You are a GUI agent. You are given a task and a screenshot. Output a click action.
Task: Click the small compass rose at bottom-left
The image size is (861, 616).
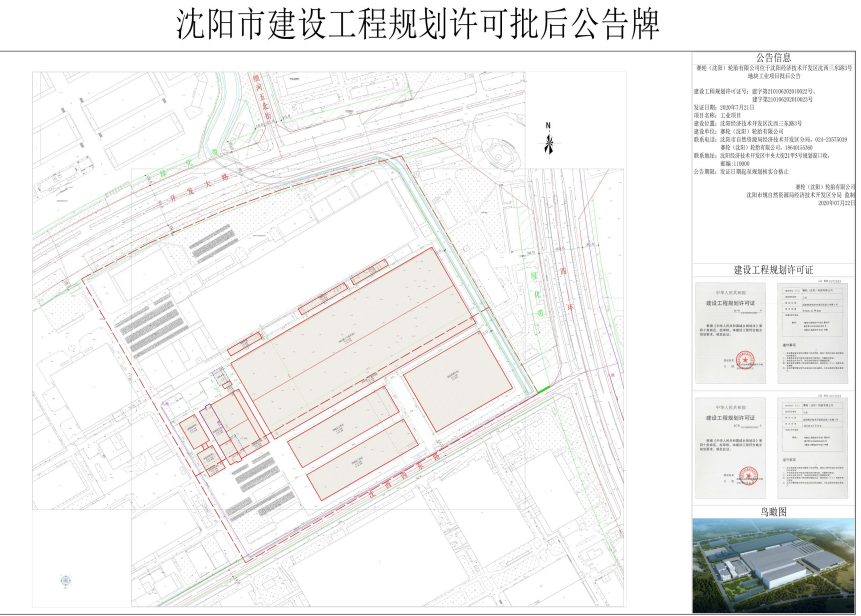[67, 580]
